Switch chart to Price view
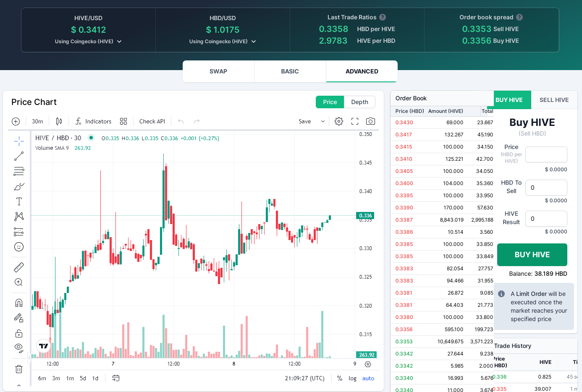582x392 pixels. click(x=330, y=102)
